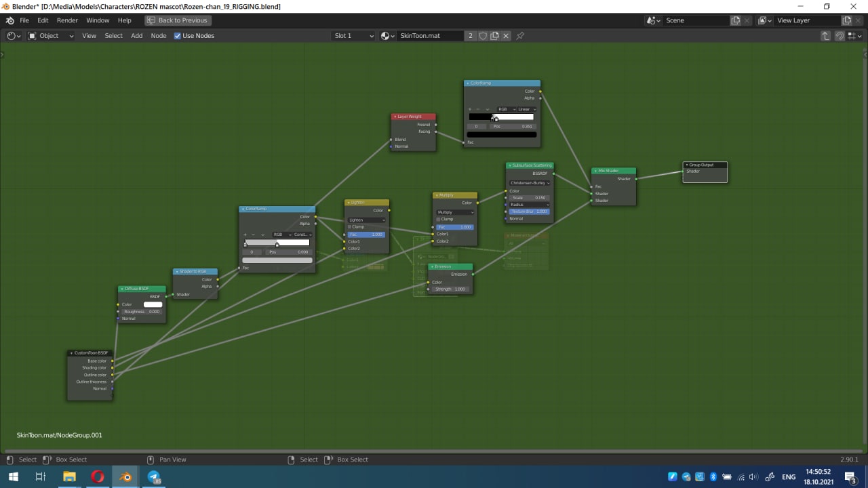
Task: Add color stop on top ColorRamp
Action: (470, 109)
